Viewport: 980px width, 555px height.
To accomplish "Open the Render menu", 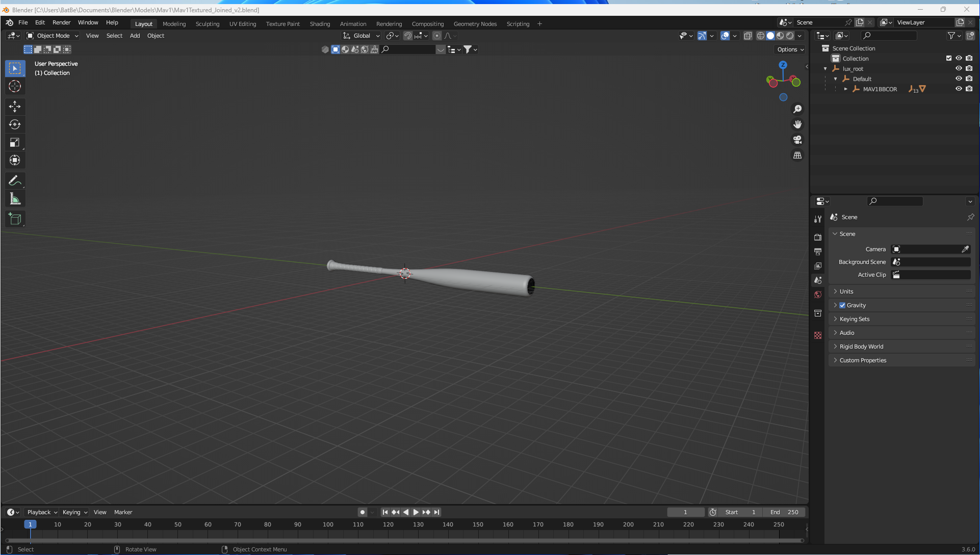I will tap(61, 22).
